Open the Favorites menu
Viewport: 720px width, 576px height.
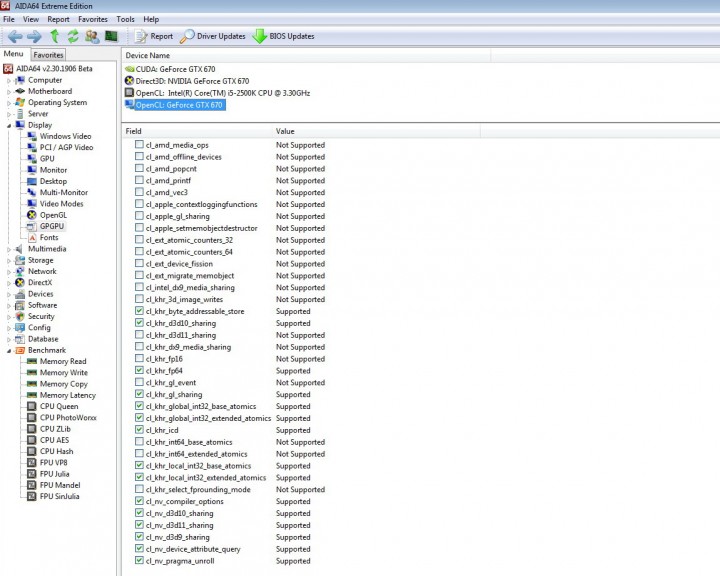[x=93, y=19]
